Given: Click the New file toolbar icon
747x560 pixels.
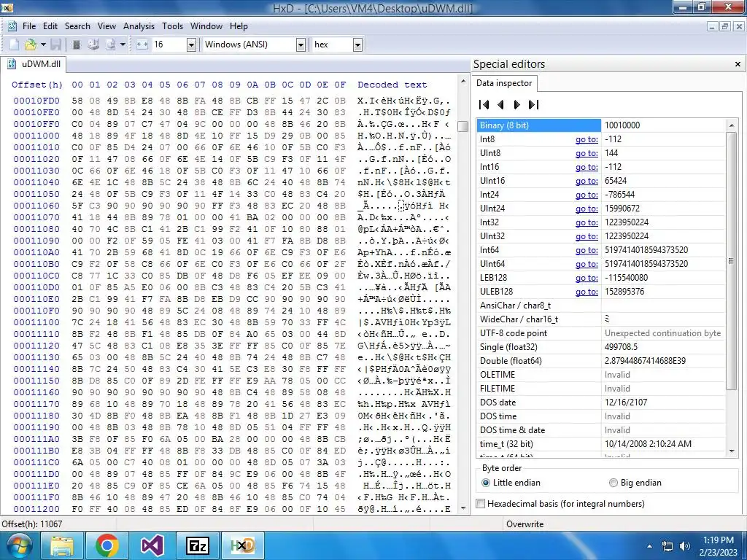Looking at the screenshot, I should coord(15,44).
